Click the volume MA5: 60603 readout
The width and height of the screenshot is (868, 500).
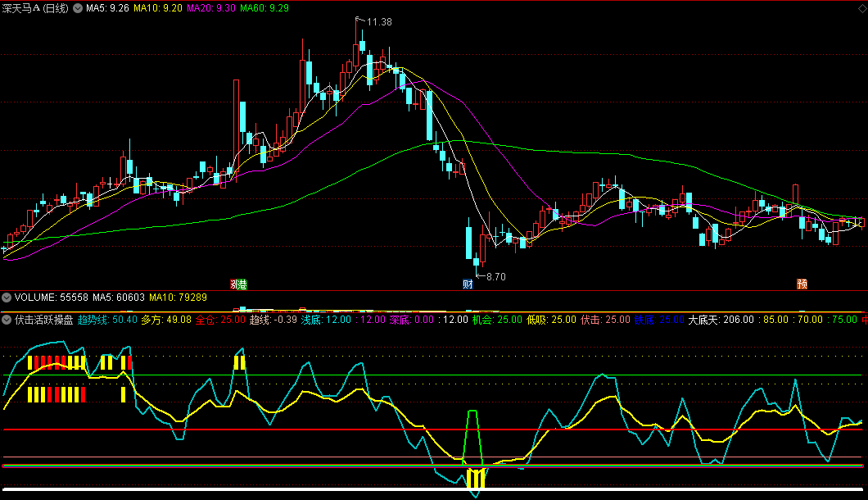pos(119,298)
